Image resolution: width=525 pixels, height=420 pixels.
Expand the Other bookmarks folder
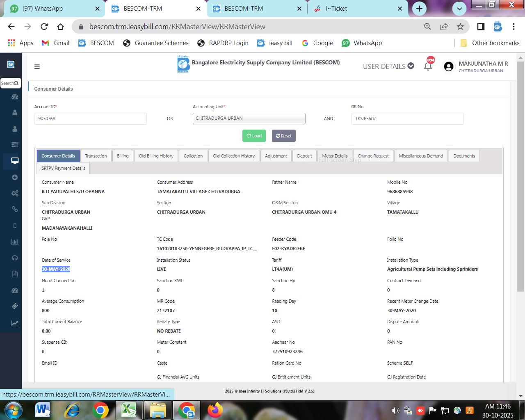[x=490, y=43]
